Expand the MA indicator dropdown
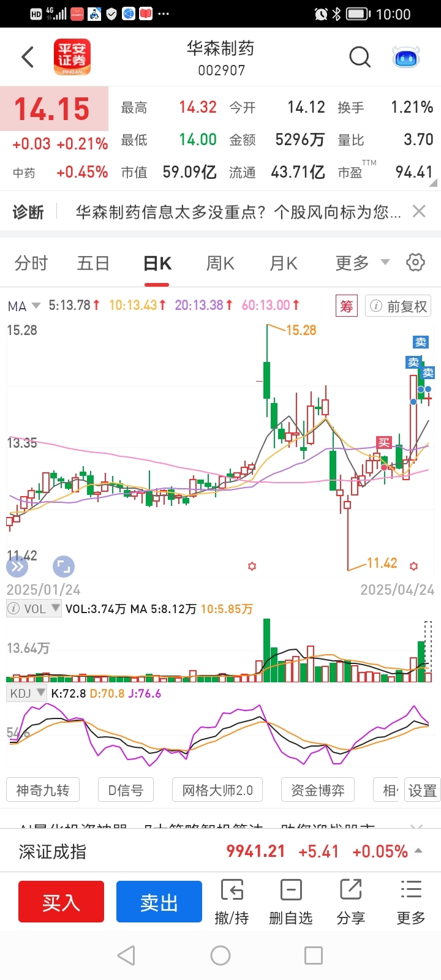The width and height of the screenshot is (441, 980). tap(24, 306)
